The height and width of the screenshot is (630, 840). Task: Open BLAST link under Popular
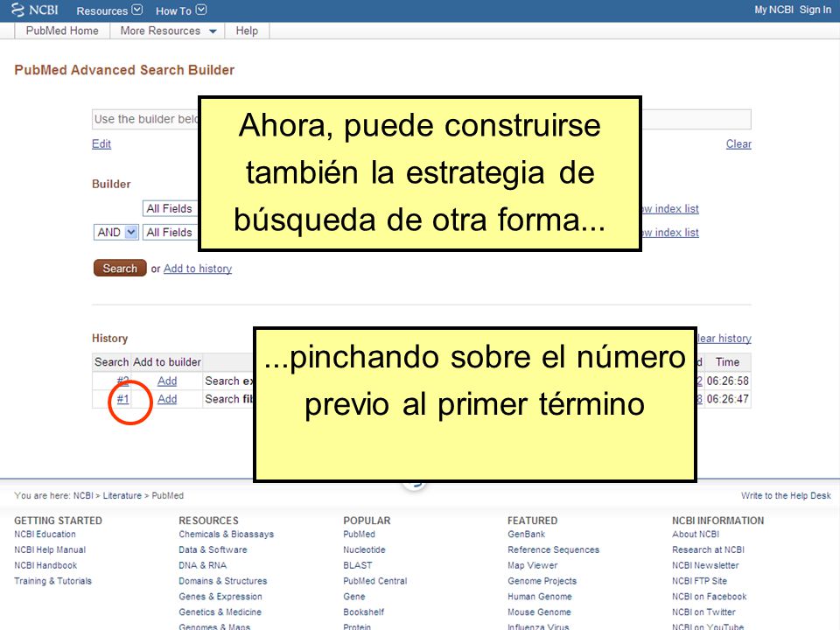pyautogui.click(x=357, y=565)
